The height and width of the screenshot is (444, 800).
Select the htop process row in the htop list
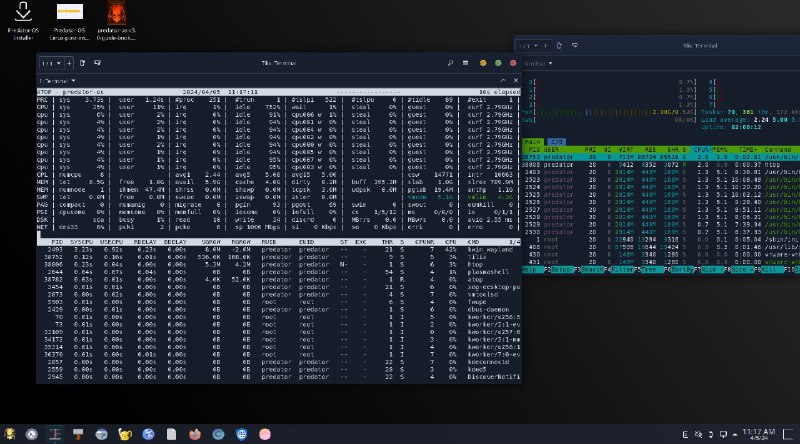661,165
